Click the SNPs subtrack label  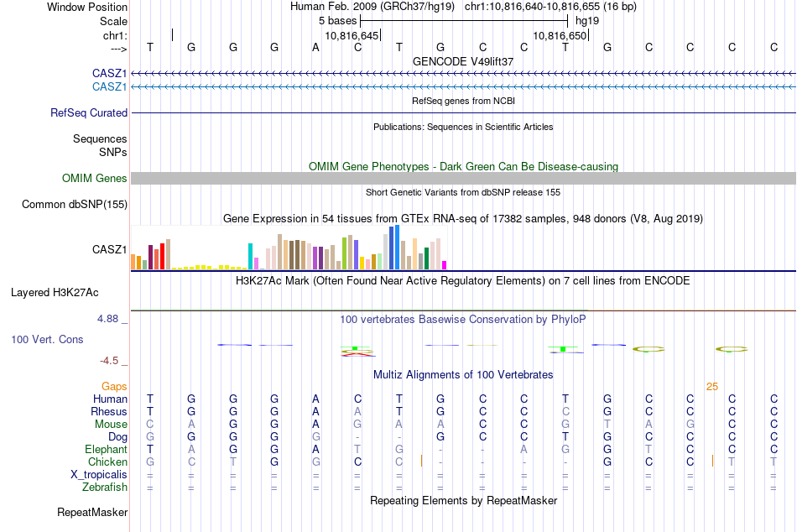pyautogui.click(x=113, y=152)
